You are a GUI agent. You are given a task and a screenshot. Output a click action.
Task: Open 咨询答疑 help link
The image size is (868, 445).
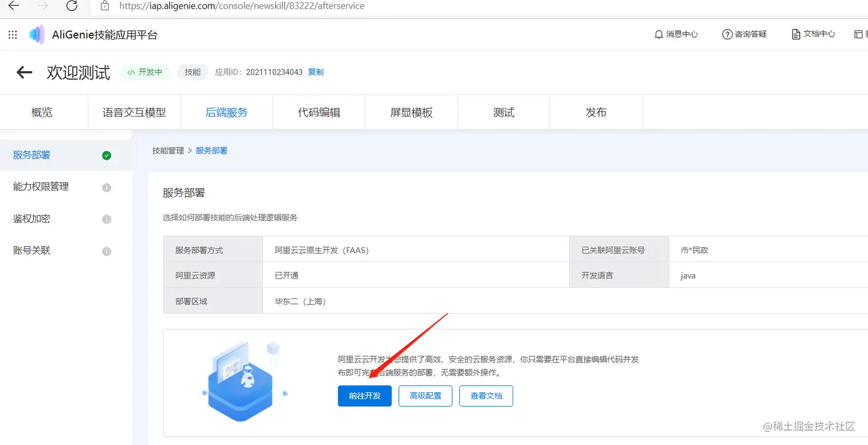[745, 34]
